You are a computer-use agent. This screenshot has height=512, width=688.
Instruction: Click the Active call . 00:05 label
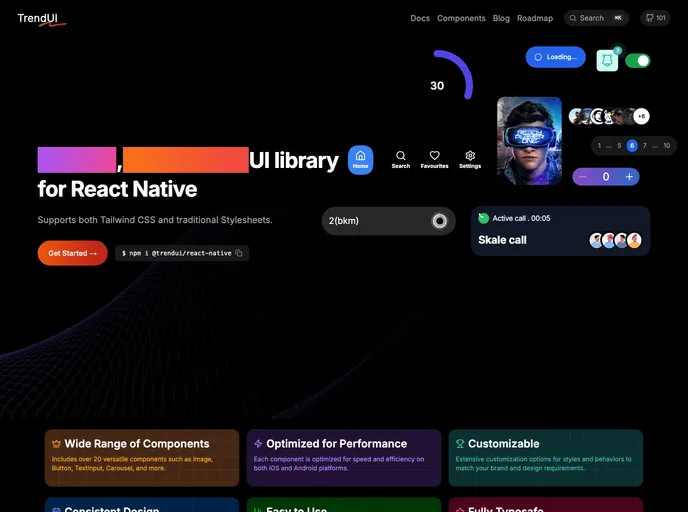[521, 218]
